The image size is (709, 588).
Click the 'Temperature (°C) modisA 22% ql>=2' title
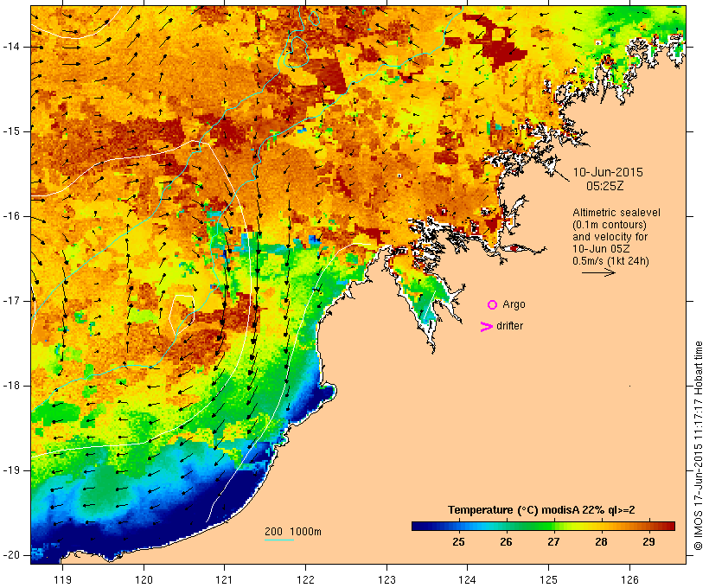tap(541, 510)
